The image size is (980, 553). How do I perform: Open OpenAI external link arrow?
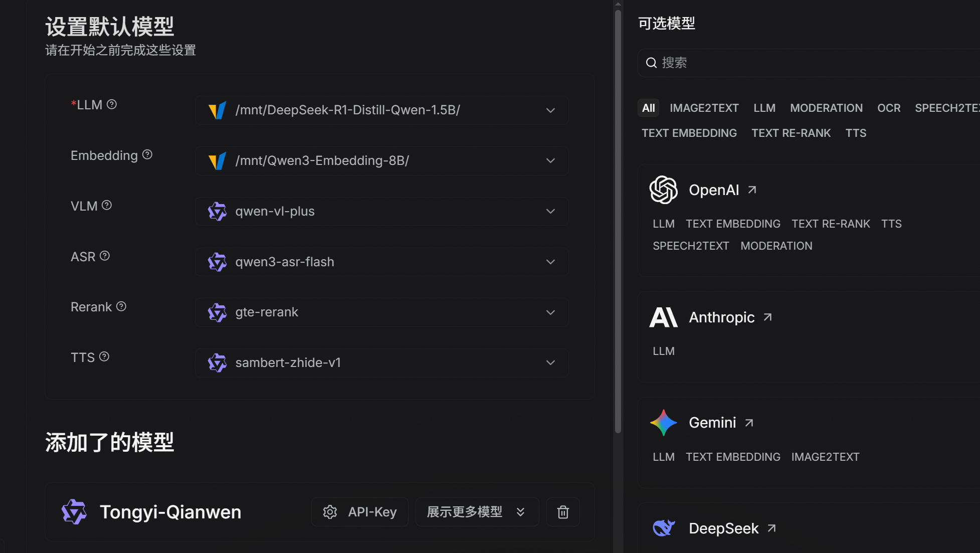pos(752,190)
